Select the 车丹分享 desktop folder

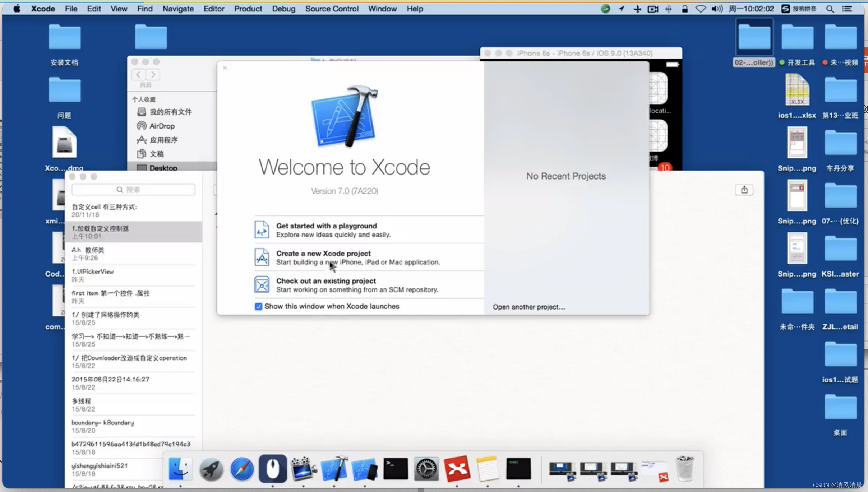[840, 150]
